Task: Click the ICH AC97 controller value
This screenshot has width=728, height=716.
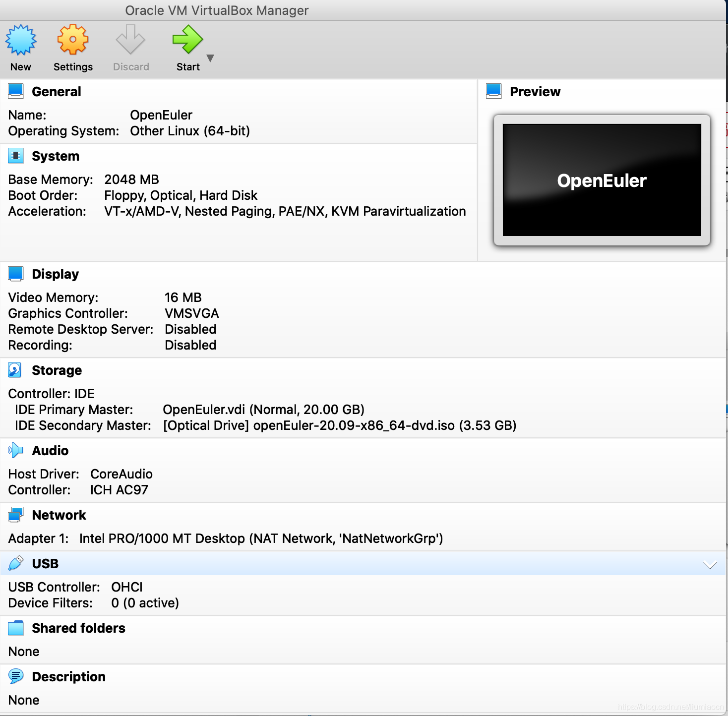Action: tap(119, 490)
